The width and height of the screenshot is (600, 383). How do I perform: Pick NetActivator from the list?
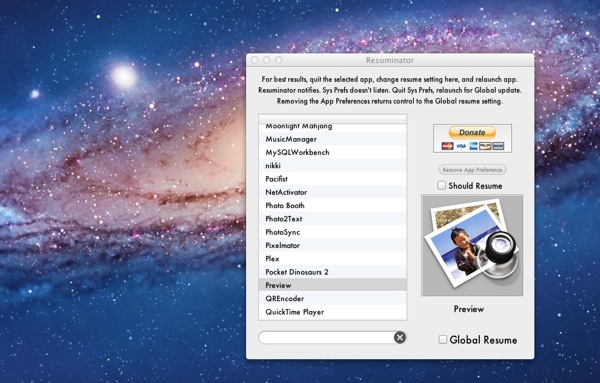click(x=333, y=192)
